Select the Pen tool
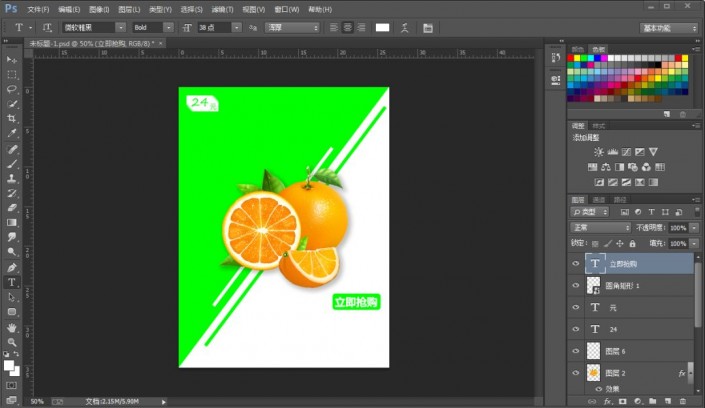 [x=12, y=268]
